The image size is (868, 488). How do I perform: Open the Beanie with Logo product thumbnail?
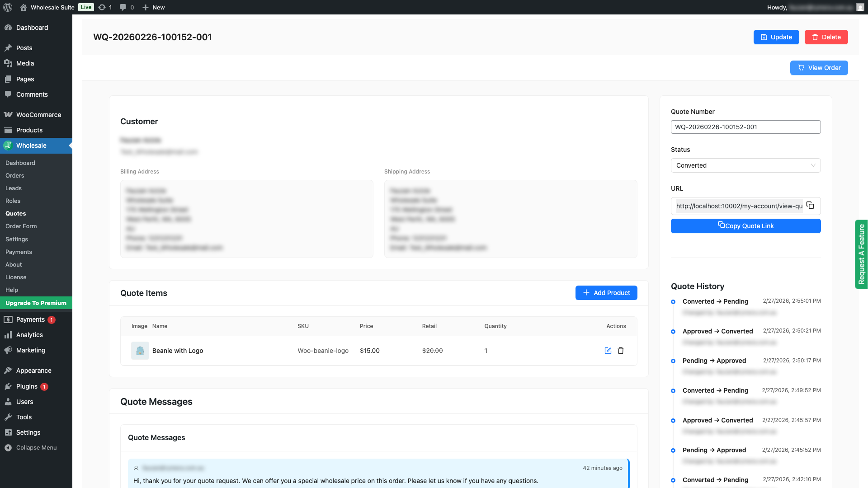(x=140, y=351)
